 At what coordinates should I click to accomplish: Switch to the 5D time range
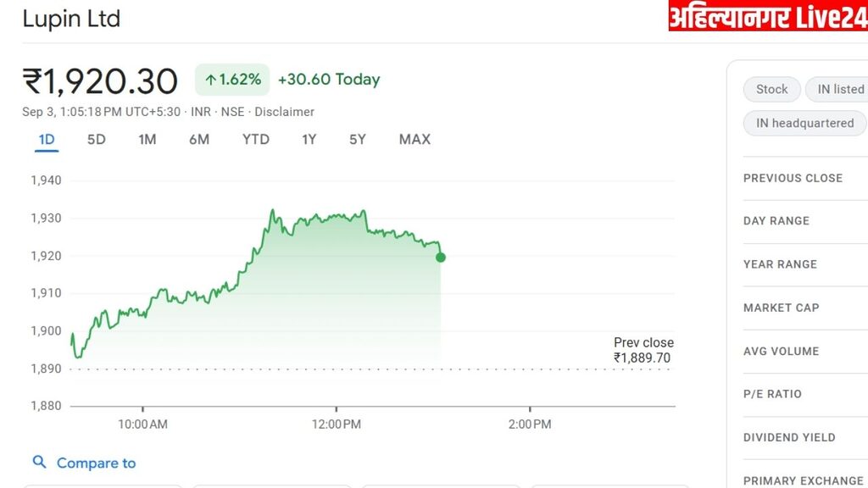(97, 139)
